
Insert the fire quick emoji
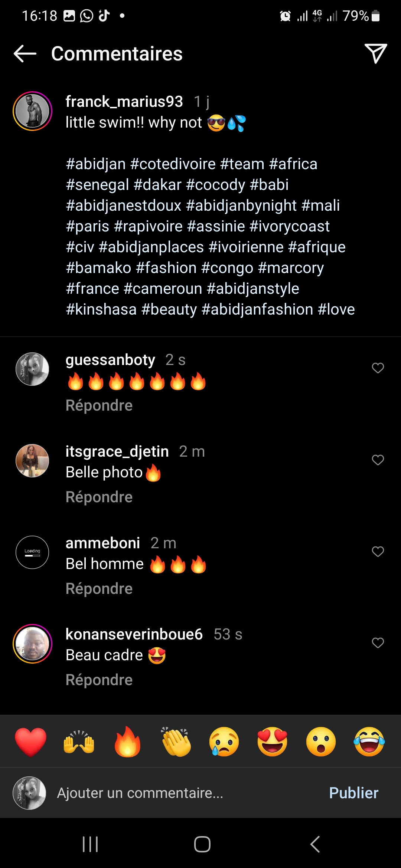[127, 742]
